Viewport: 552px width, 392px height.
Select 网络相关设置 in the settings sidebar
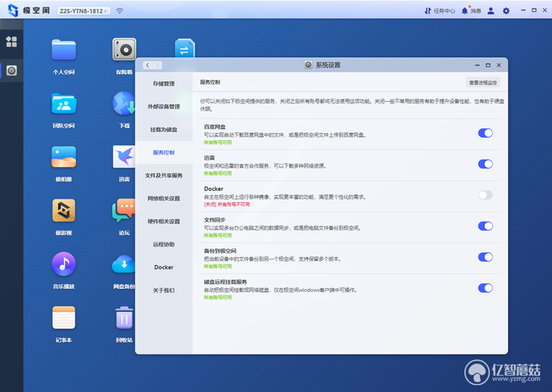[164, 198]
